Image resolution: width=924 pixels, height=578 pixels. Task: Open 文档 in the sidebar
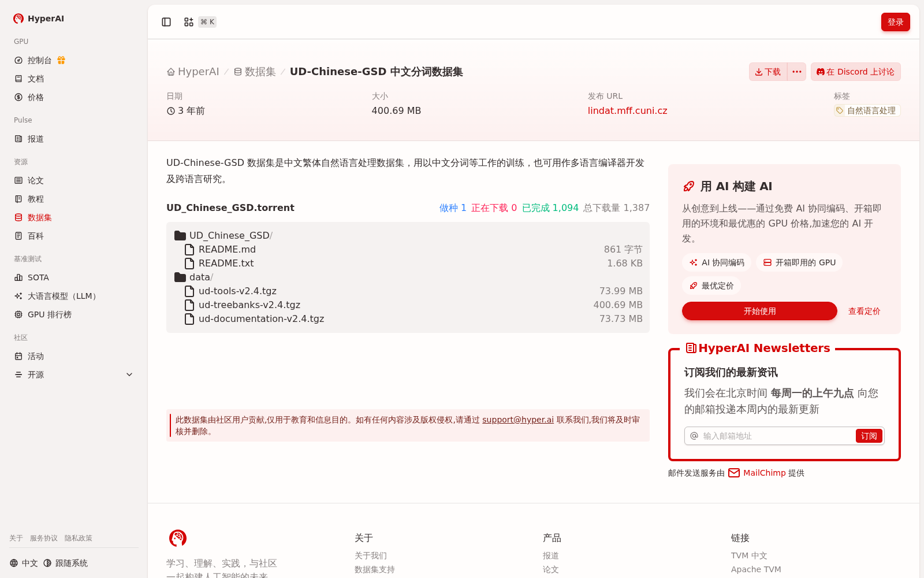[x=74, y=79]
